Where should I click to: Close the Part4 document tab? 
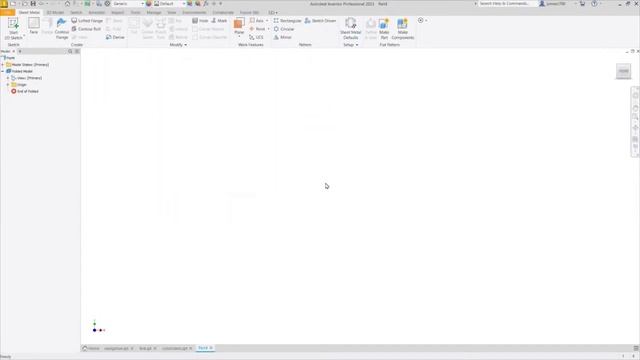pos(211,348)
